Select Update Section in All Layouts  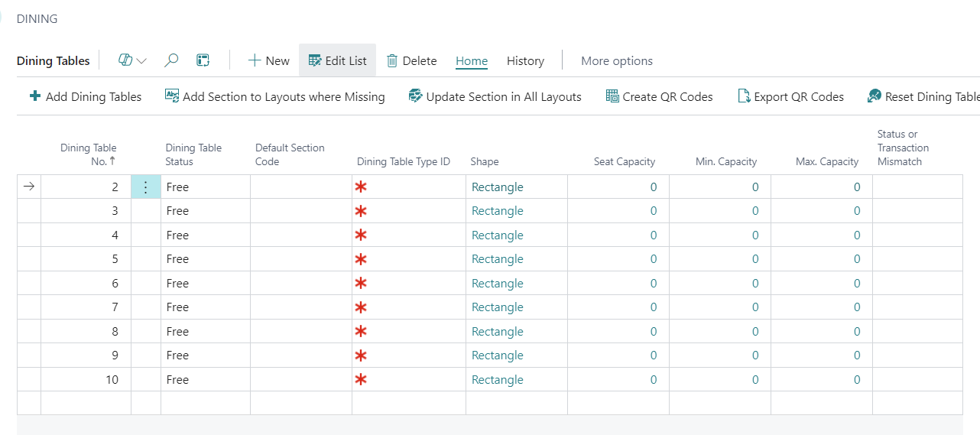495,96
